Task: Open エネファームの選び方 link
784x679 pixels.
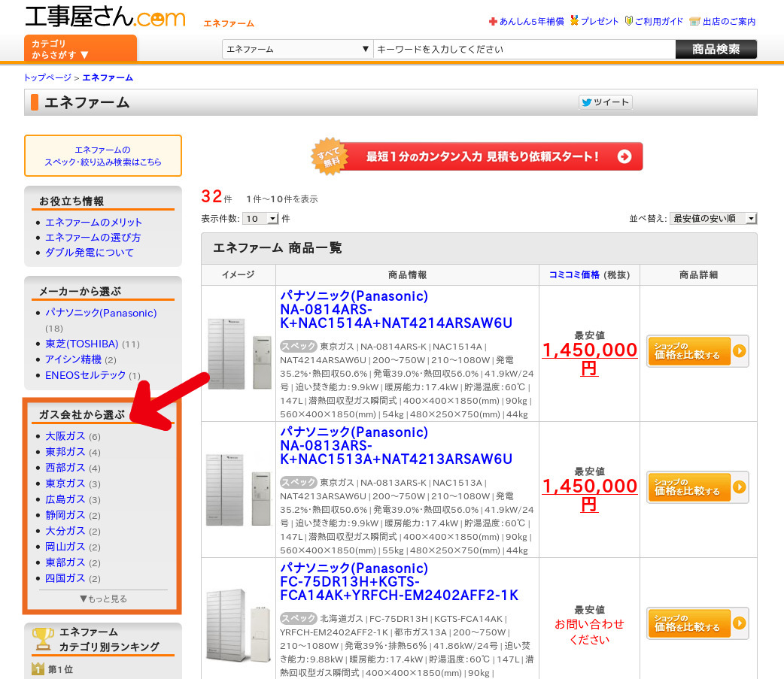Action: pyautogui.click(x=93, y=238)
